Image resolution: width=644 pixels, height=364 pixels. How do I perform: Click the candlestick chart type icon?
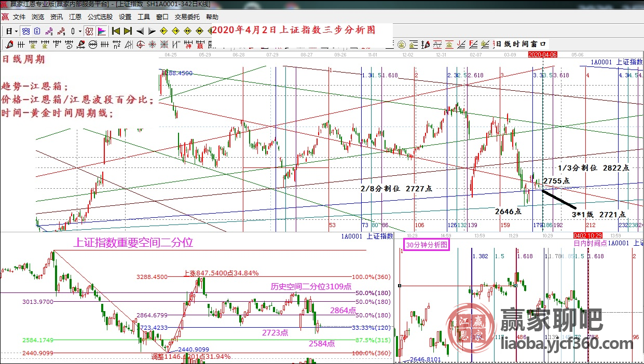tap(73, 31)
